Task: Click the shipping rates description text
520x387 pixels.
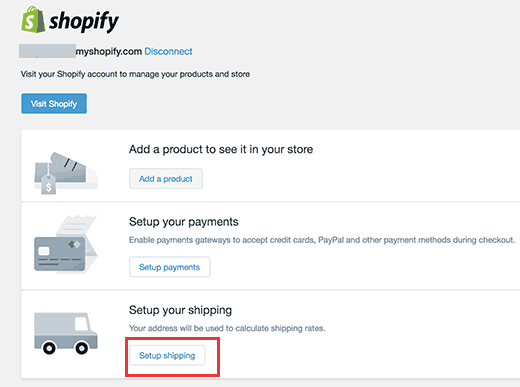Action: 227,328
